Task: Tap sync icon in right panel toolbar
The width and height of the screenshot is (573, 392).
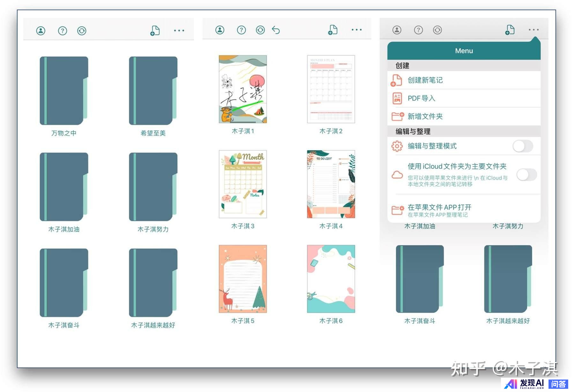Action: coord(437,30)
